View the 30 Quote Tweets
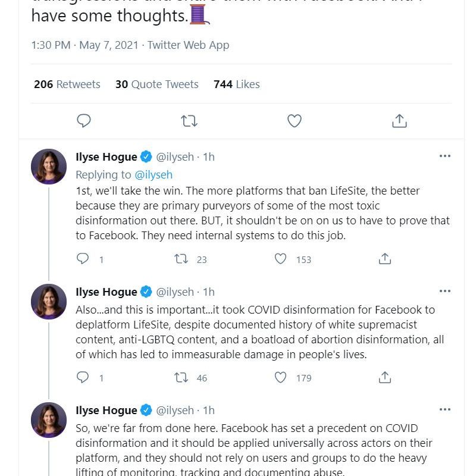The image size is (476, 476). pyautogui.click(x=156, y=84)
